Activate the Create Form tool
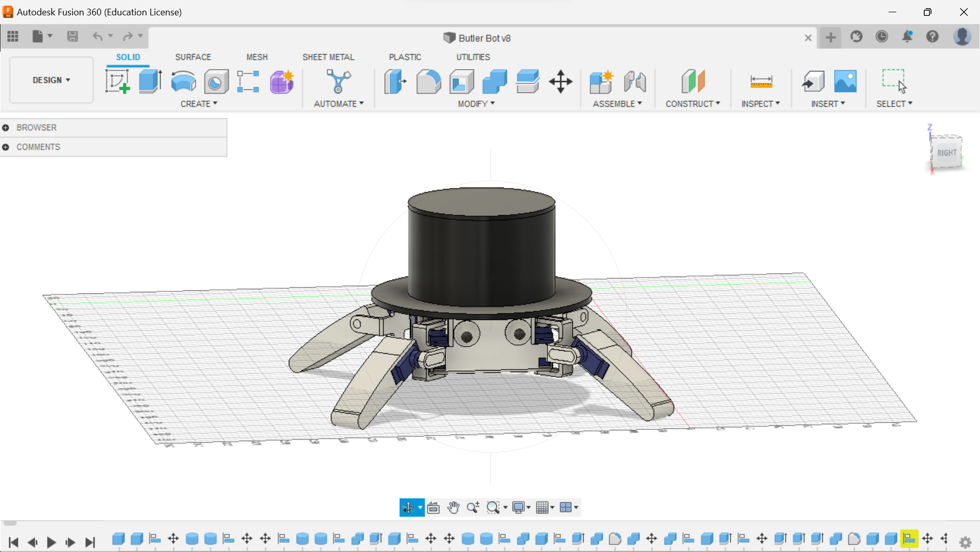980x552 pixels. 282,82
